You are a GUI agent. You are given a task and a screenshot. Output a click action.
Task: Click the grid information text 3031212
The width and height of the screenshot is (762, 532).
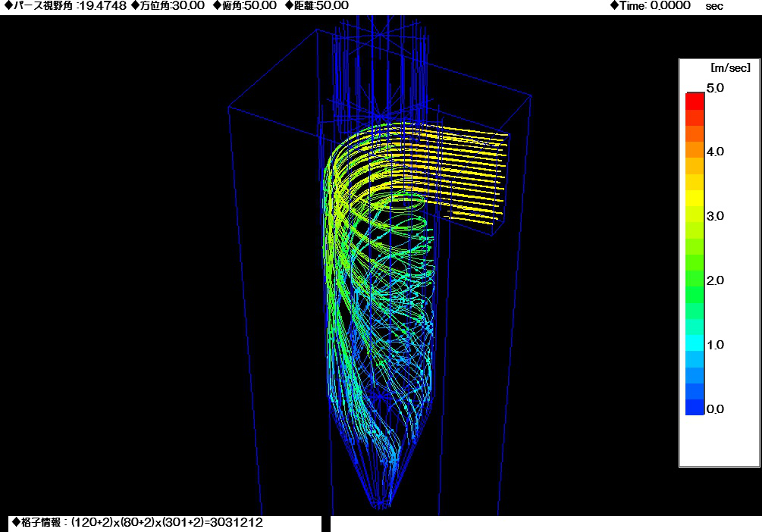tap(236, 523)
